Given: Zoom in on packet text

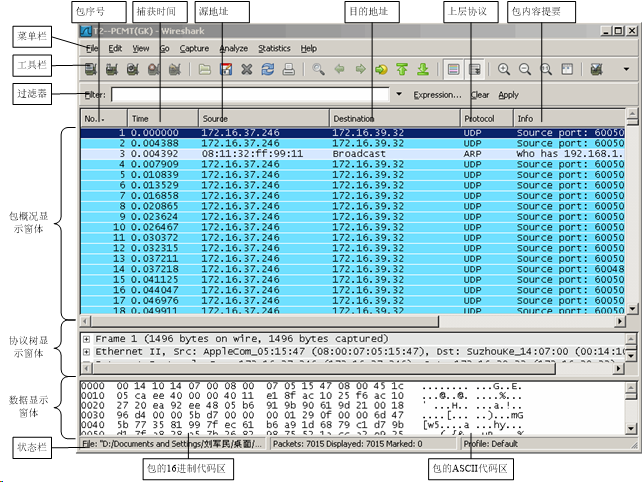Looking at the screenshot, I should (x=504, y=69).
